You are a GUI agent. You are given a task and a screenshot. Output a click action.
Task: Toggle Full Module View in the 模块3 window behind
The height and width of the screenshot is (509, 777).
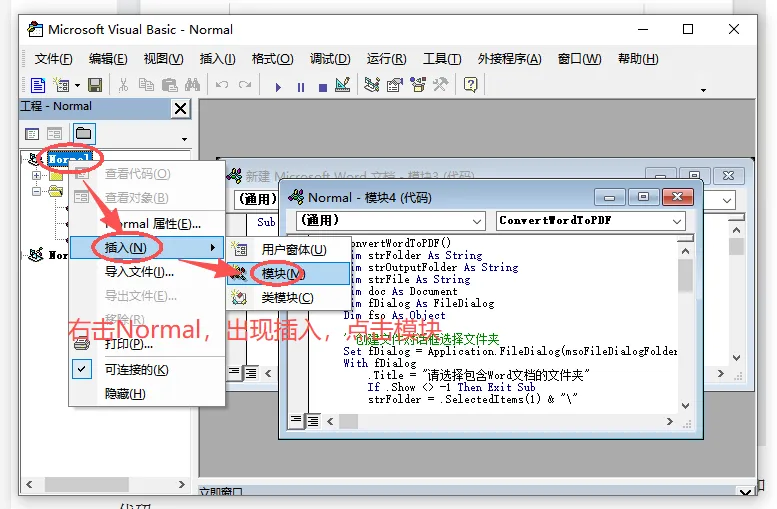[252, 373]
